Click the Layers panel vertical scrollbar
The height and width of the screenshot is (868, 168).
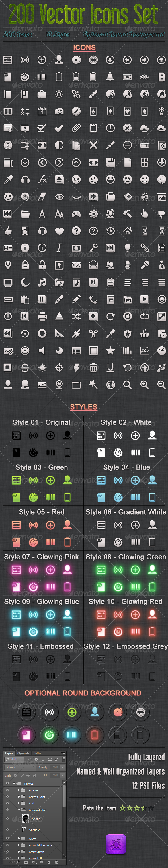click(x=64, y=796)
